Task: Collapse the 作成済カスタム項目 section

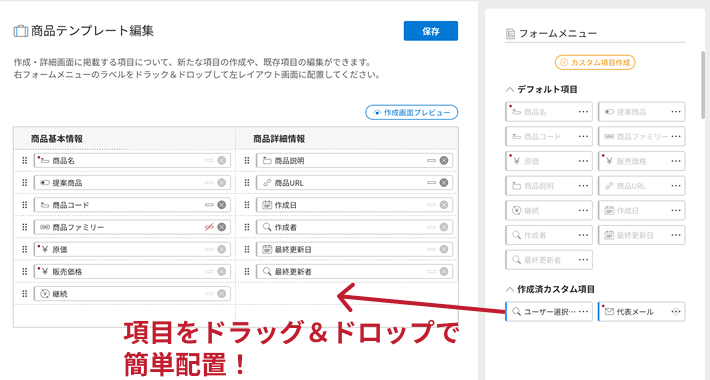Action: tap(510, 289)
